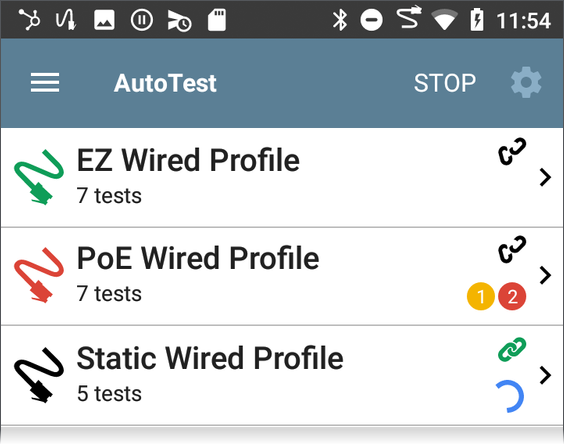Click PoE Wired Profile link status icon
Screen dimensions: 564x445
click(512, 249)
